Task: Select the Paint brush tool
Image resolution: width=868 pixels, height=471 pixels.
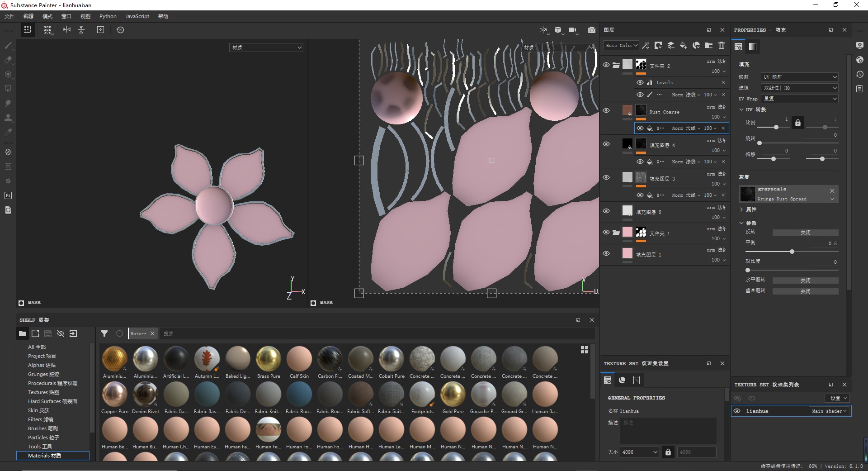Action: point(8,45)
